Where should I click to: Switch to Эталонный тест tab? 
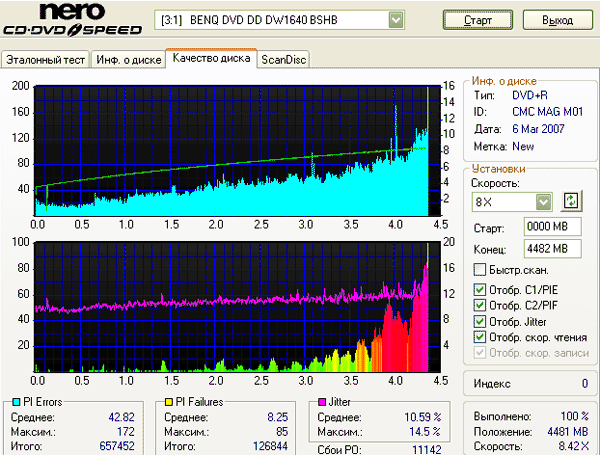point(45,60)
